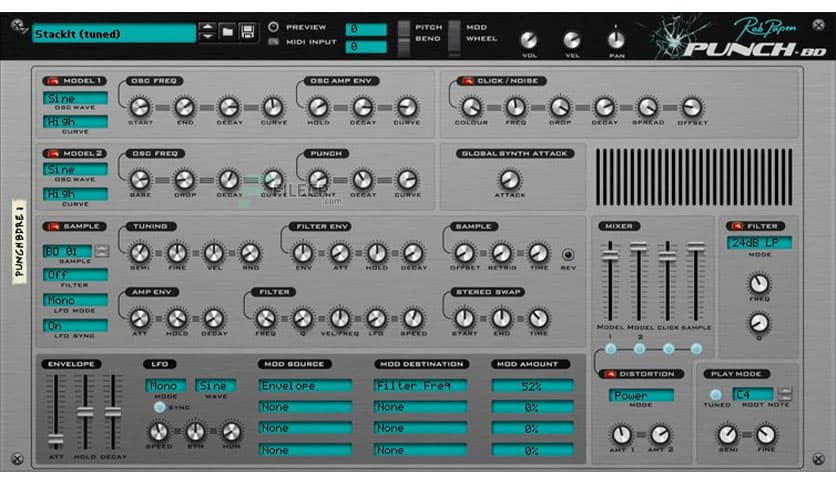Toggle the sample Rev button

pyautogui.click(x=568, y=254)
